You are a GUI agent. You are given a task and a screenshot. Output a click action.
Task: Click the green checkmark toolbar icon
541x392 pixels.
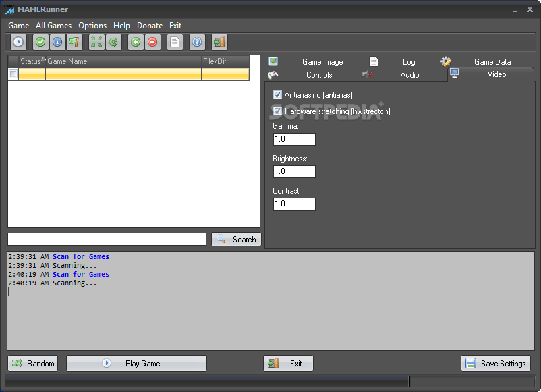pyautogui.click(x=40, y=42)
